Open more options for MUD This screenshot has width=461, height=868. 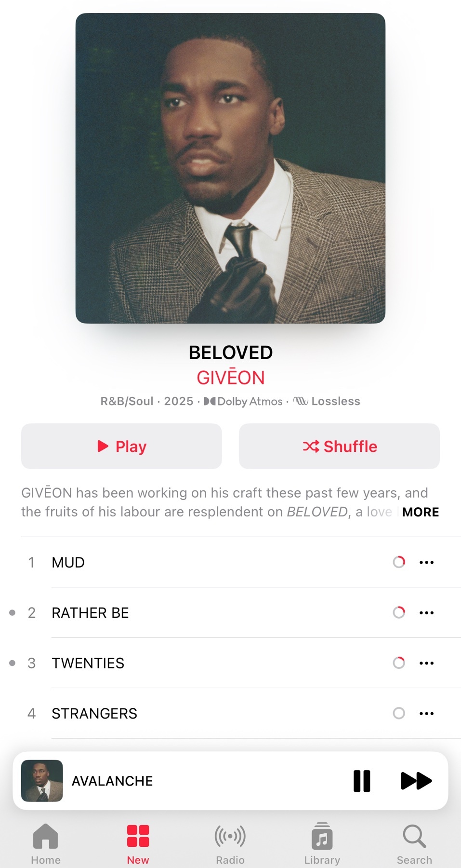(426, 562)
